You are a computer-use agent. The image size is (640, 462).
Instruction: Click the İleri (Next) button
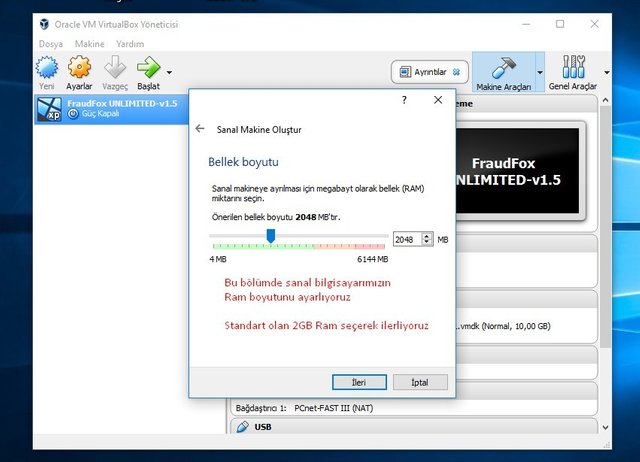(359, 382)
